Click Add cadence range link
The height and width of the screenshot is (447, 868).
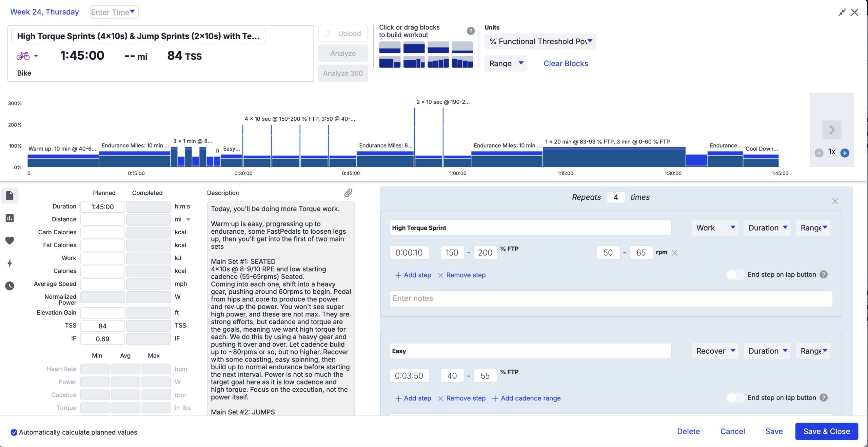pos(526,398)
